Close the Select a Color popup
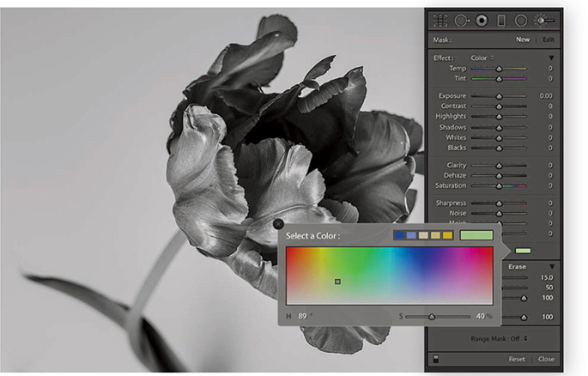Viewport: 588px width, 376px height. 278,224
